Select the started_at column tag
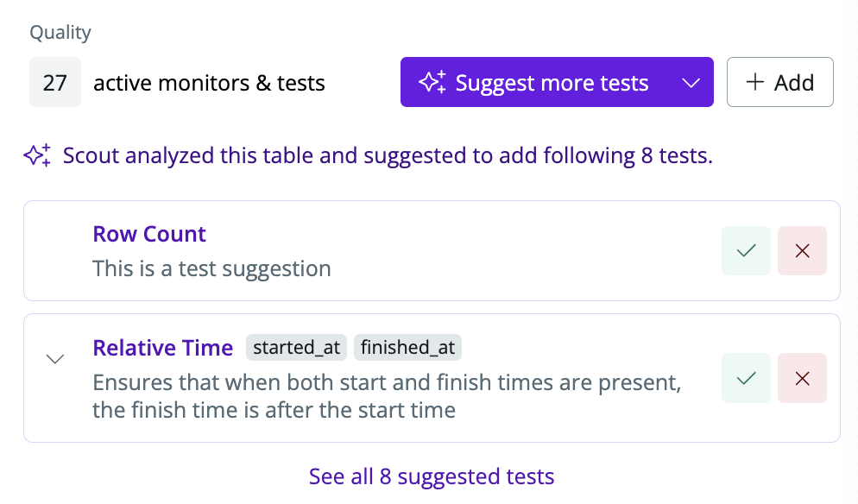 point(296,348)
